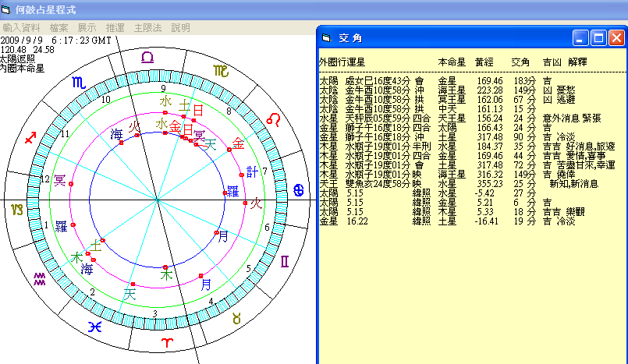628x364 pixels.
Task: Open the 輸入資料 menu
Action: [22, 27]
